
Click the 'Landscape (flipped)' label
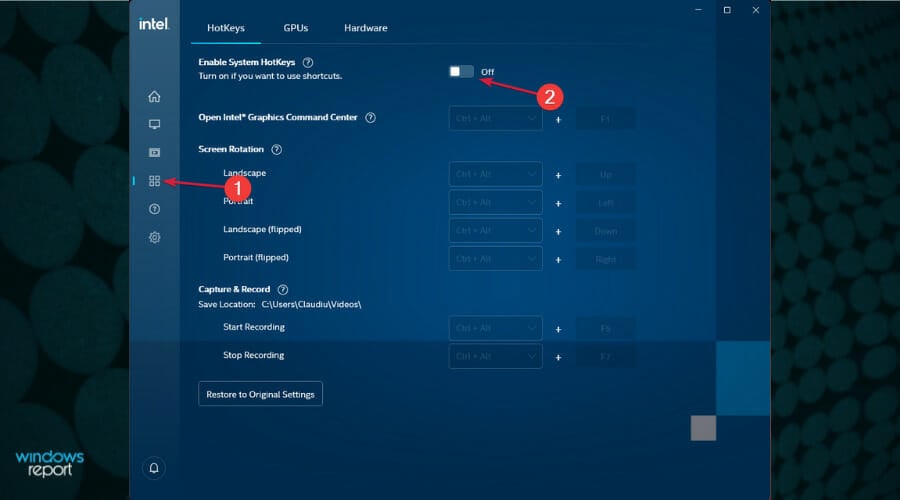(262, 229)
